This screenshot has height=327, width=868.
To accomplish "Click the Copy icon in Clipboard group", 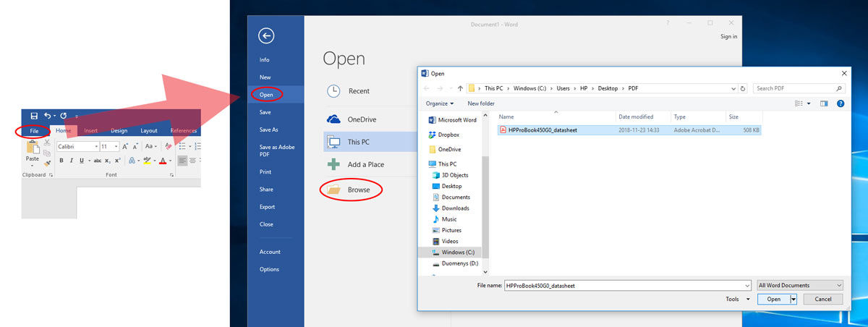I will [x=47, y=153].
